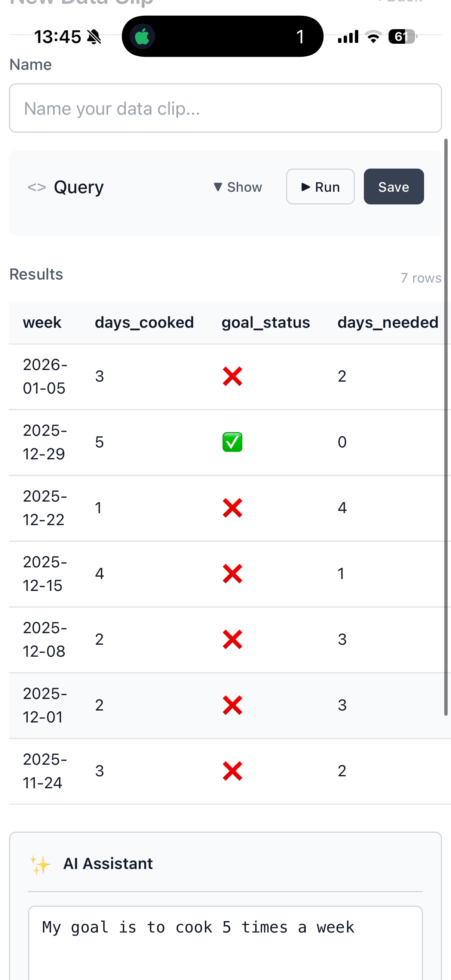Click the goal_status column header

tap(266, 323)
